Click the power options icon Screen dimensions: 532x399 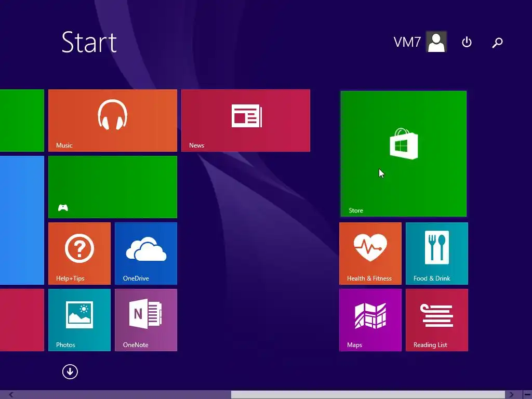coord(467,42)
